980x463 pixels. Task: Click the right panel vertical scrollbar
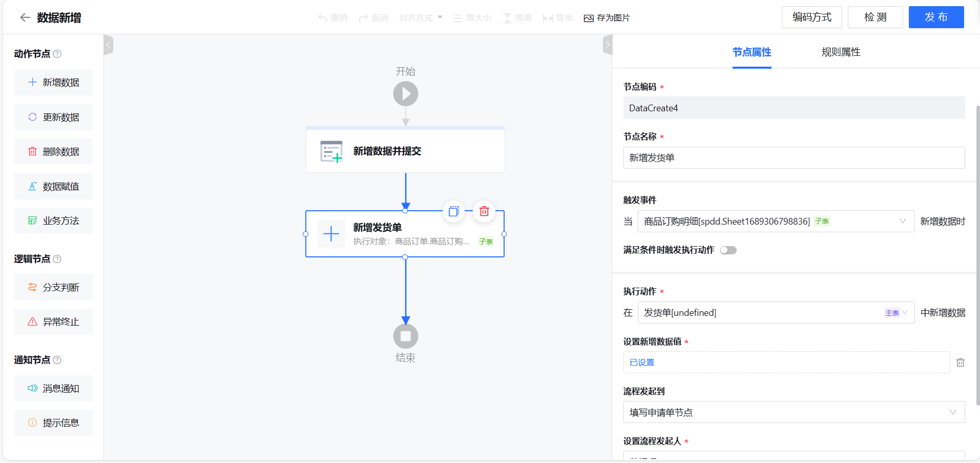coord(977,255)
